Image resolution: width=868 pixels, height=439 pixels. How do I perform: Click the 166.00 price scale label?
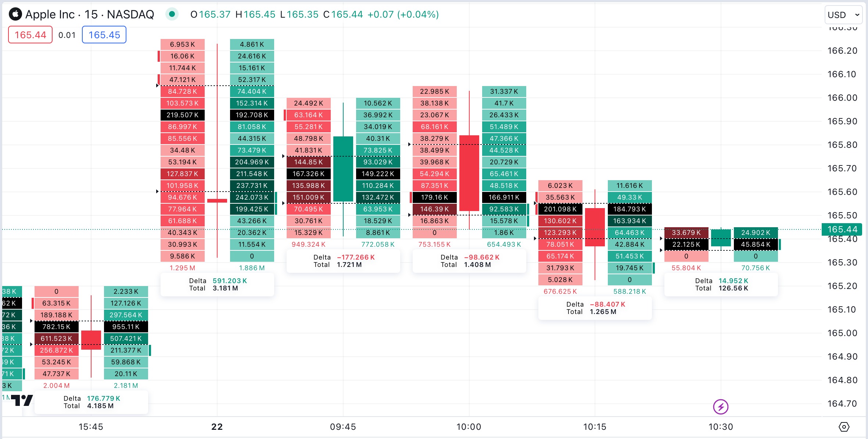click(x=842, y=98)
